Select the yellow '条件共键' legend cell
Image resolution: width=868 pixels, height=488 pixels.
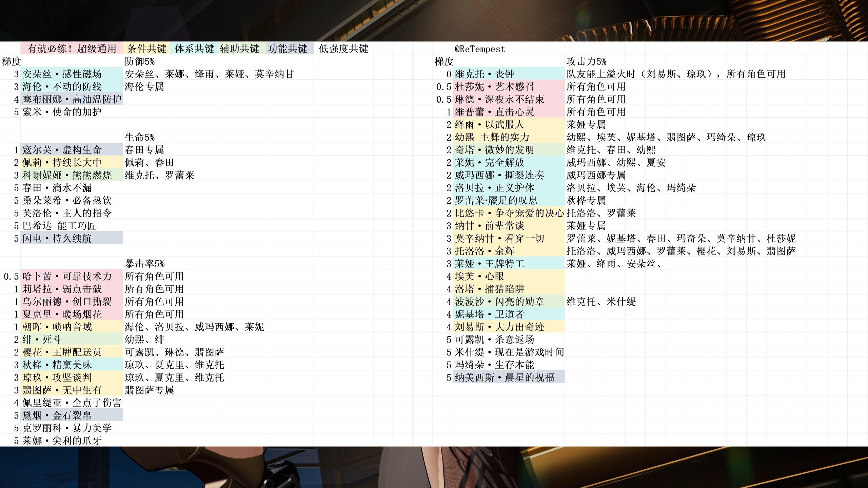point(146,49)
